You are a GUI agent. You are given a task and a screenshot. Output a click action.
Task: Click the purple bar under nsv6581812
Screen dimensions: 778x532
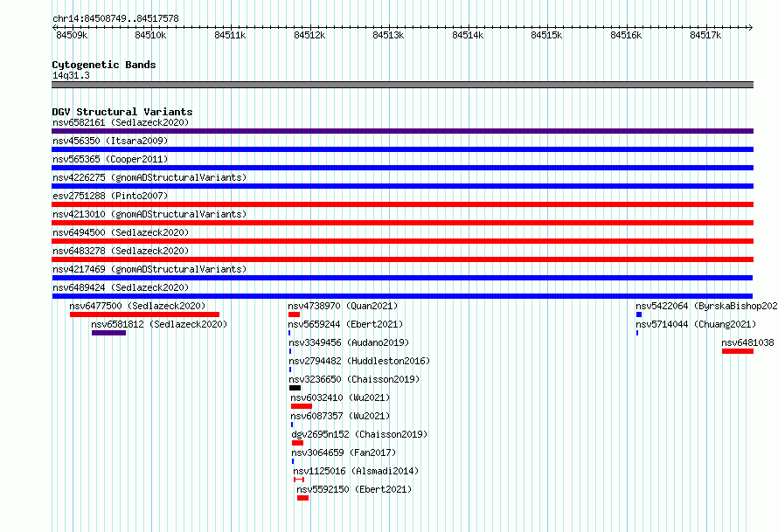pyautogui.click(x=108, y=333)
